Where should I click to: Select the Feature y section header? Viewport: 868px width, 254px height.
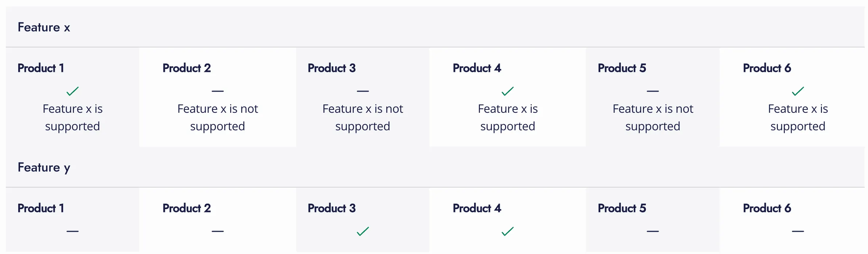coord(44,168)
